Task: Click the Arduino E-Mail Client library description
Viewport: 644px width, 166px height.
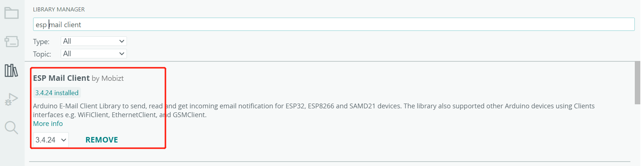Action: point(313,110)
